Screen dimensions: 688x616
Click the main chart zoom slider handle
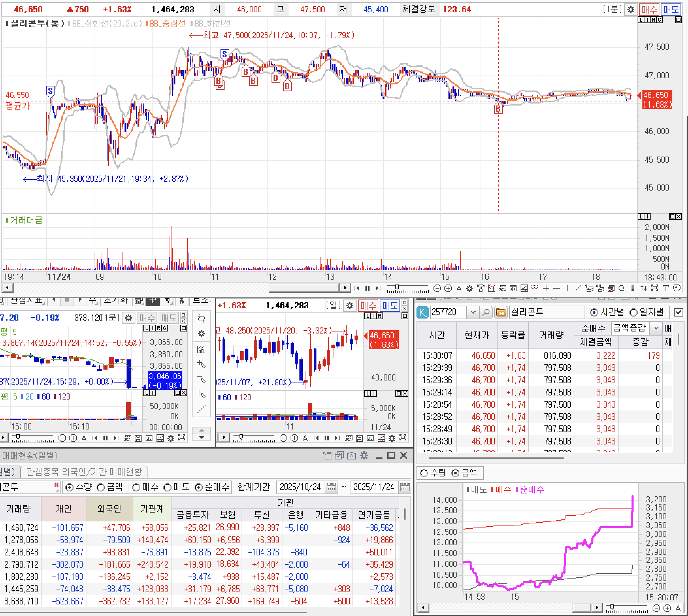(397, 288)
